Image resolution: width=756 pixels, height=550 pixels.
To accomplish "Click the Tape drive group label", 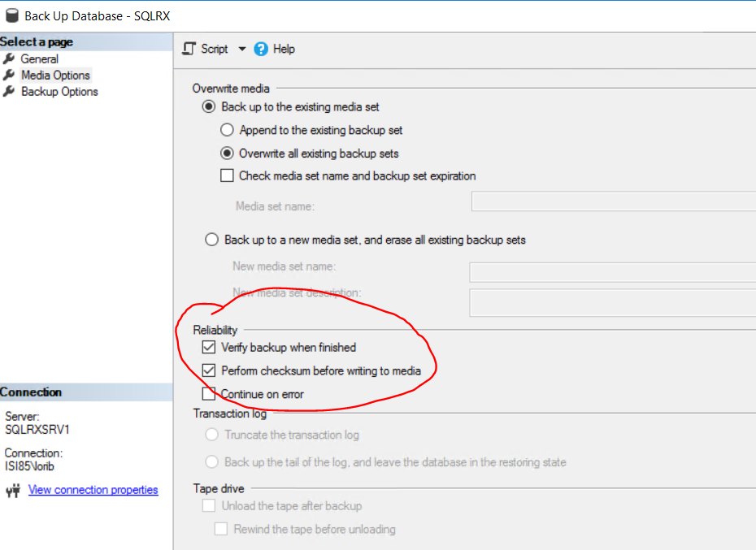I will 219,488.
